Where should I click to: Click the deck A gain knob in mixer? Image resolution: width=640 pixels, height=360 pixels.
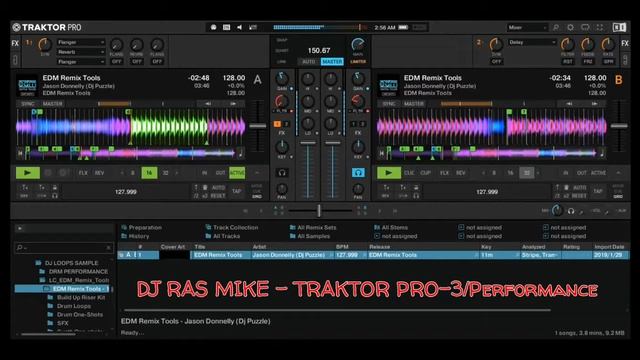pos(282,78)
